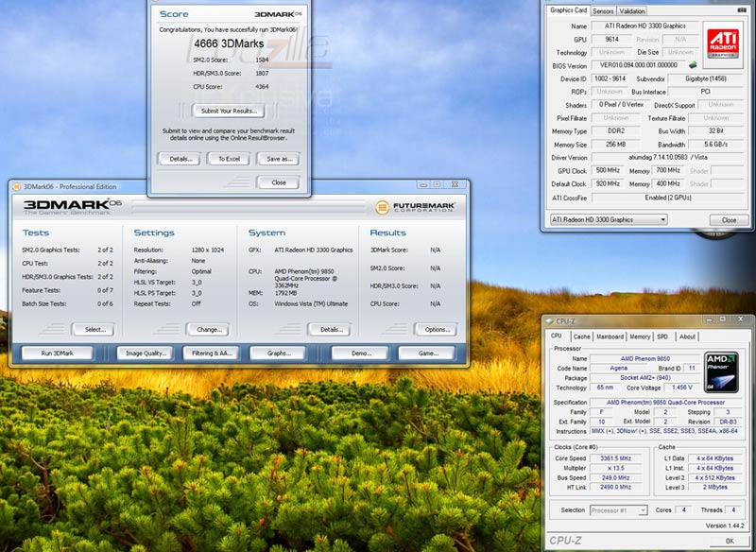Switch to the Sensors tab in GPU-Z
The height and width of the screenshot is (552, 756).
[x=603, y=11]
